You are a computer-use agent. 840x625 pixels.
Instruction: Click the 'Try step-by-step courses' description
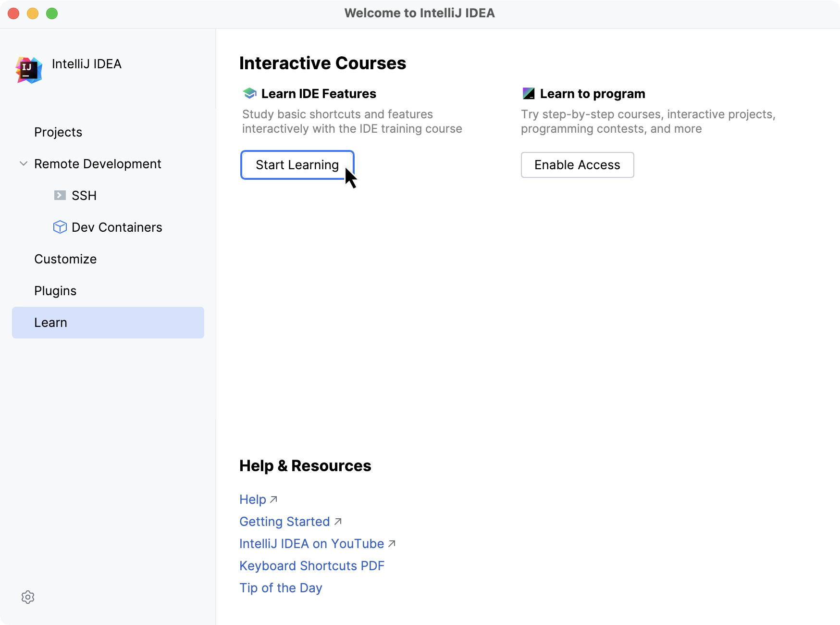[x=648, y=121]
